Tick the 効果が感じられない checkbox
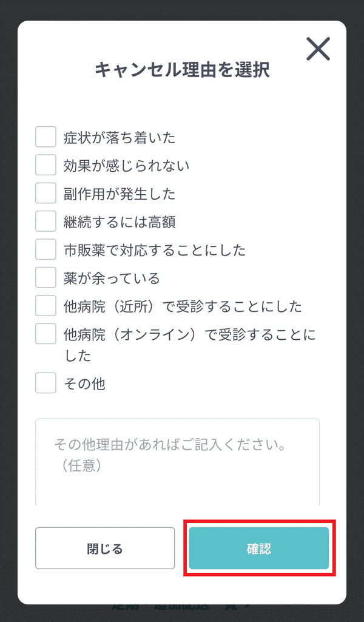Screen dimensions: 364x622 pos(45,165)
